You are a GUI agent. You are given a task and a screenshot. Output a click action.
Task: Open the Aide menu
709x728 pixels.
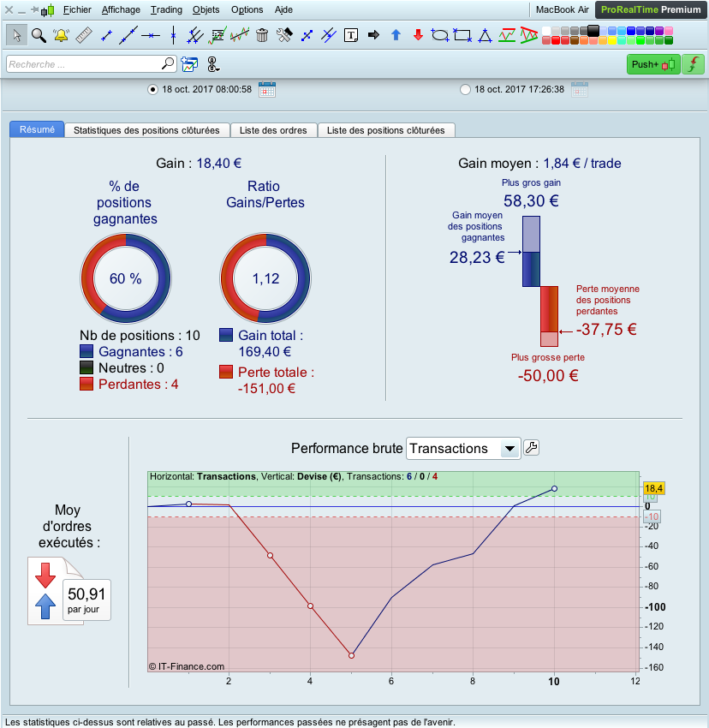[x=283, y=9]
